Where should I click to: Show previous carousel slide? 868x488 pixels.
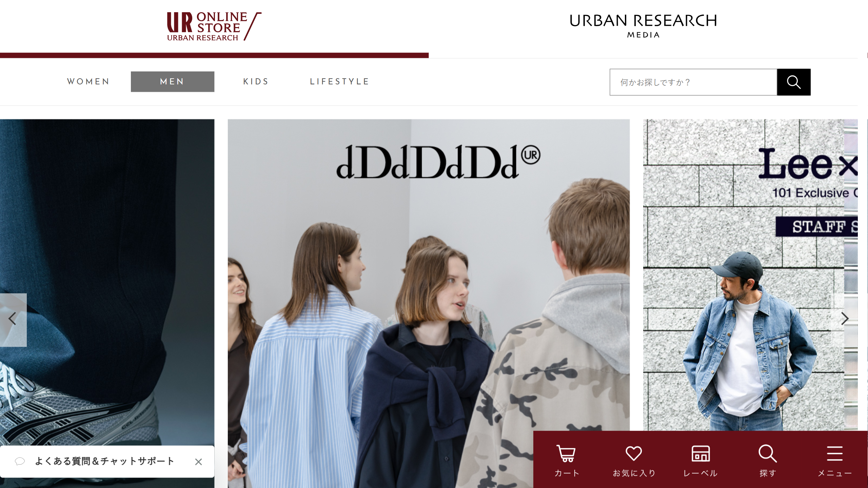(x=13, y=319)
